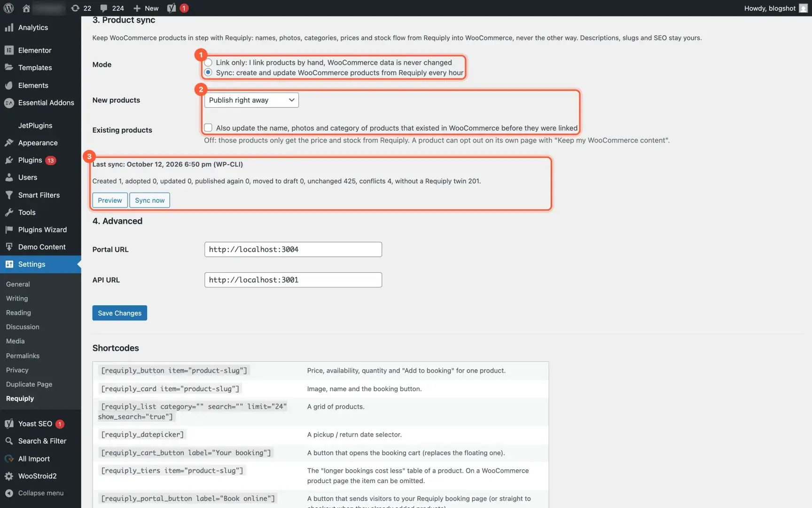The width and height of the screenshot is (812, 508).
Task: Enable 'Also update the name, photos' checkbox
Action: (208, 127)
